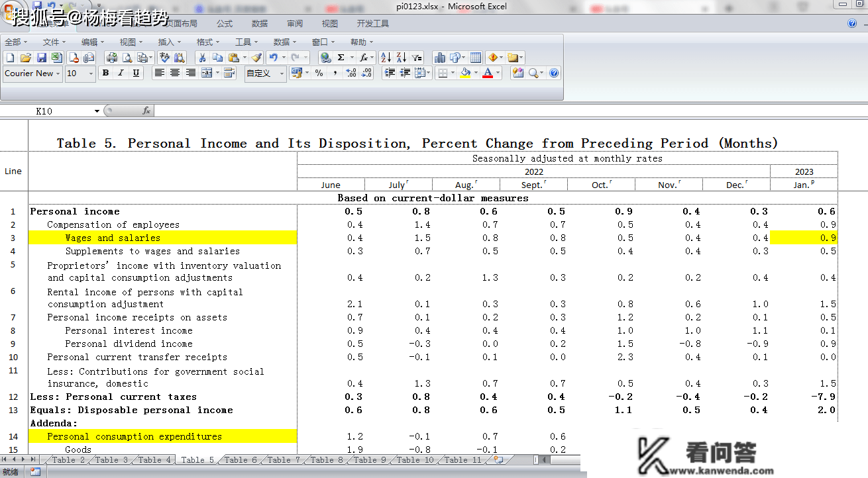Viewport: 868px width, 478px height.
Task: Click the print icon
Action: [x=112, y=58]
